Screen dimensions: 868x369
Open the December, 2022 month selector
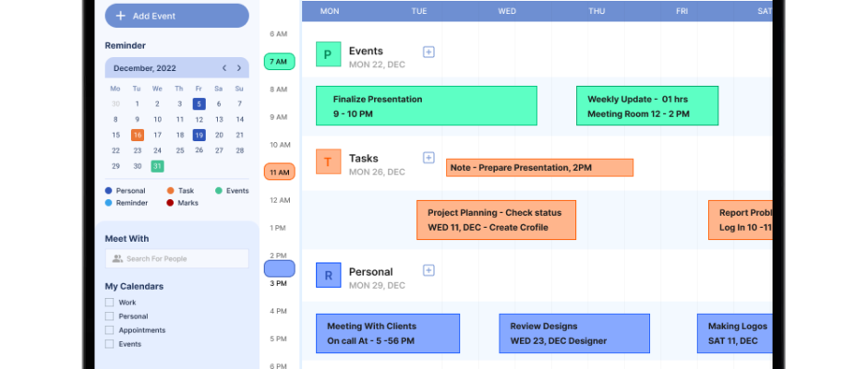pos(144,68)
